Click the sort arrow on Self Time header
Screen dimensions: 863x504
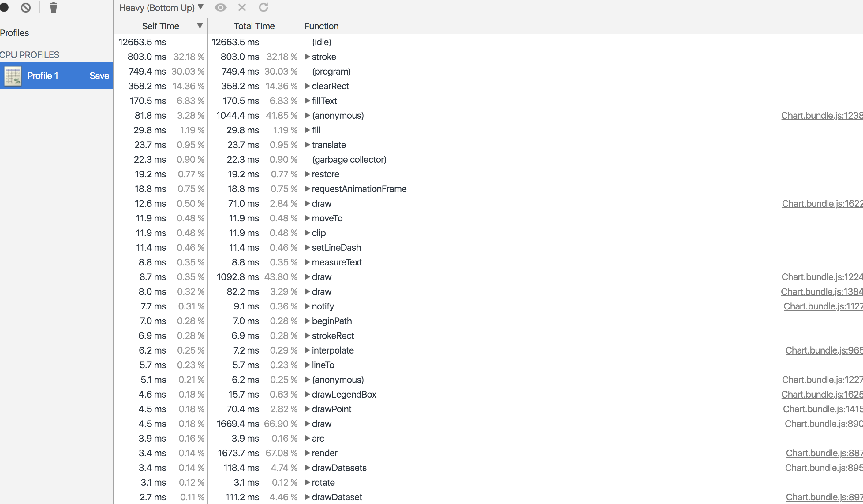point(200,26)
